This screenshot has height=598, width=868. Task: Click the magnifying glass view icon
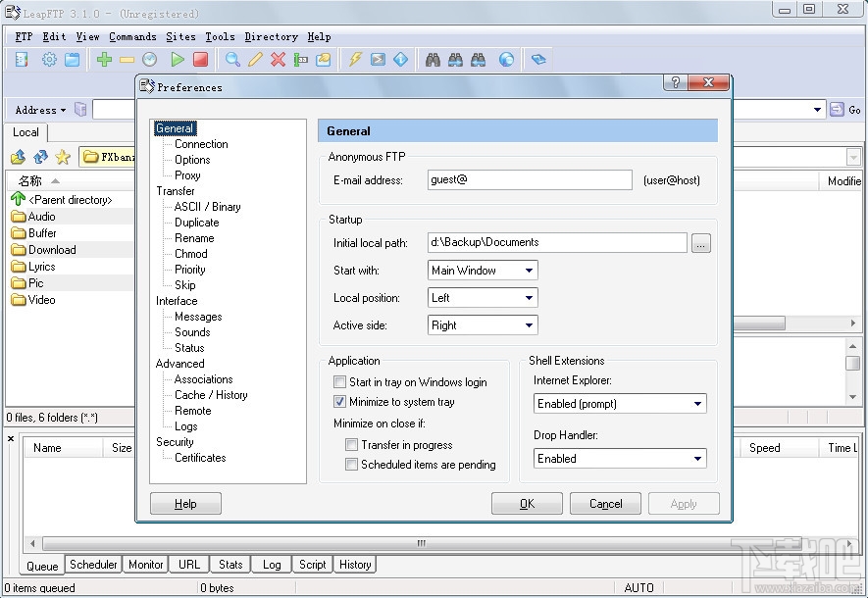coord(232,59)
